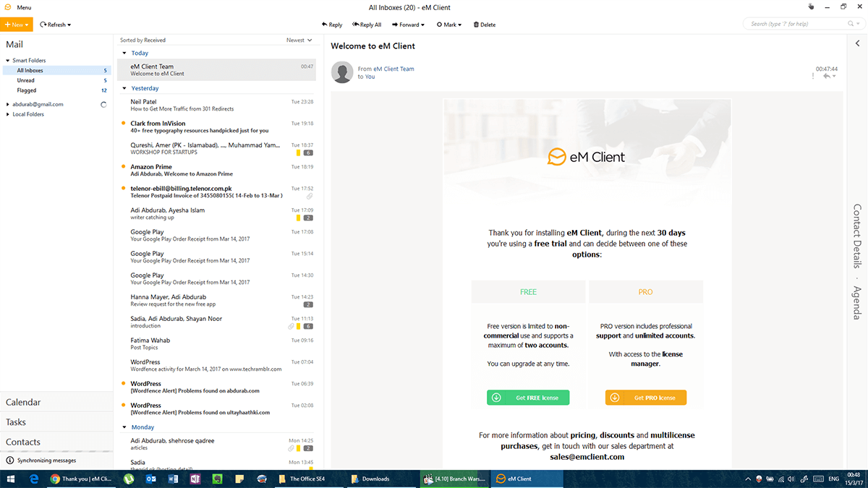Click the search magnifier icon
The width and height of the screenshot is (868, 488).
pyautogui.click(x=849, y=24)
